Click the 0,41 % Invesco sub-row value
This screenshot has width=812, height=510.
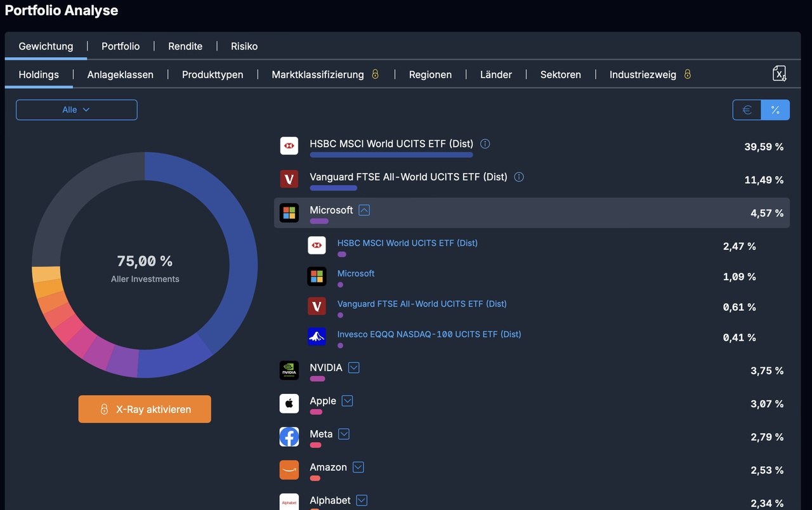[740, 337]
